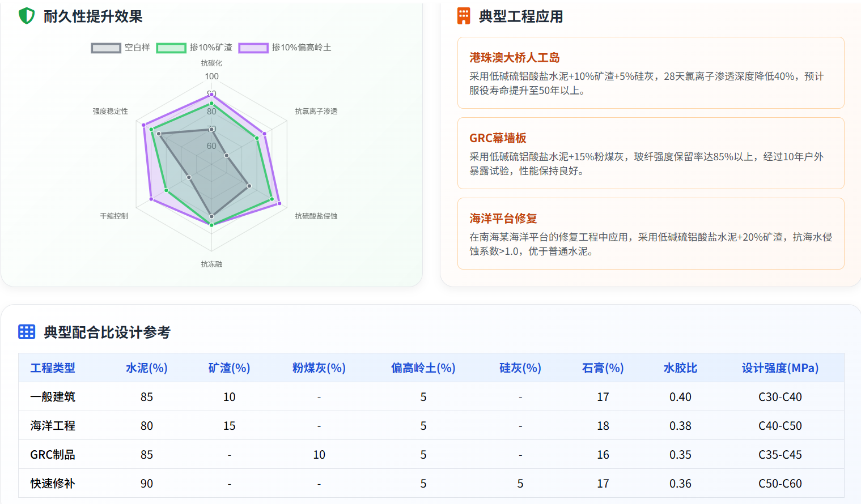Click the 水泥(%) column header

(146, 368)
